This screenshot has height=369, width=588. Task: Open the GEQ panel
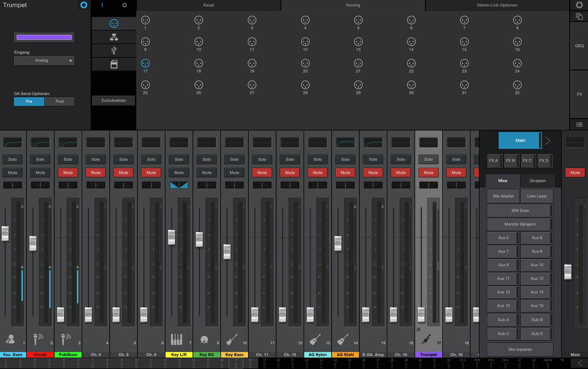pyautogui.click(x=579, y=46)
